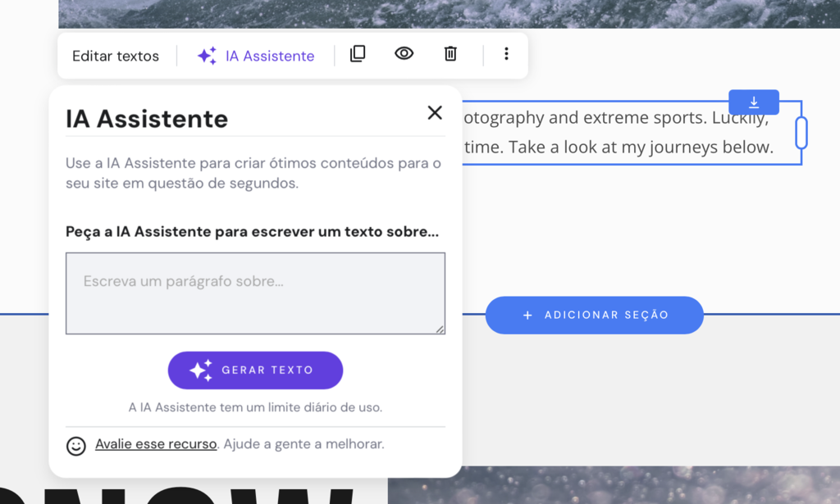Click the plus icon on Adicionar Seção
840x504 pixels.
[527, 315]
